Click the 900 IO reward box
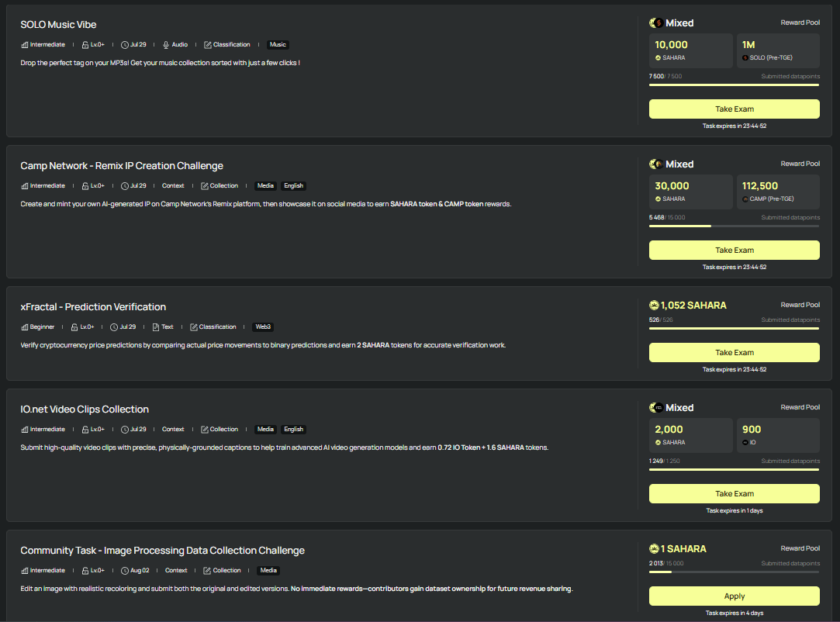840x622 pixels. point(778,436)
